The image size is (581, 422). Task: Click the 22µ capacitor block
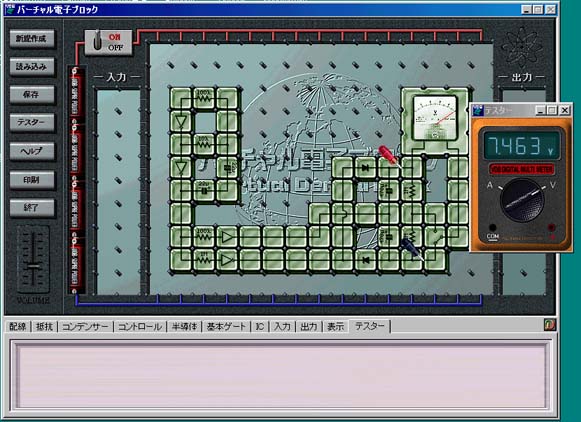(203, 190)
